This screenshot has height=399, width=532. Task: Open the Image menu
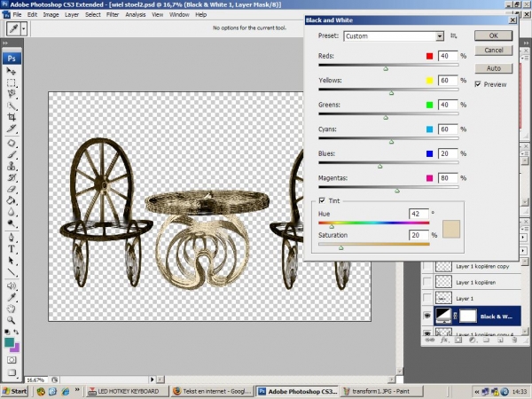(x=51, y=14)
